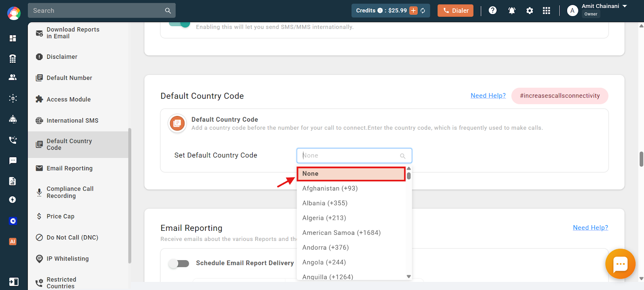Select Anguilla (+1264) from the list
The image size is (644, 290).
click(351, 277)
